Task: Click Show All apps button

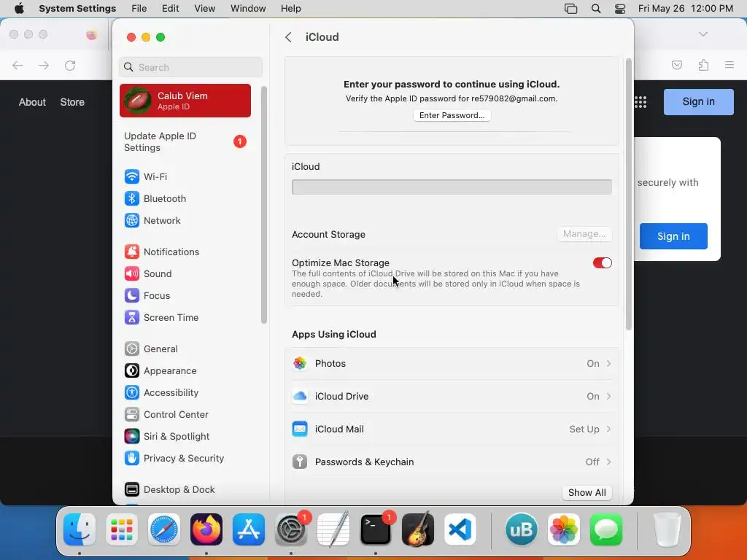Action: (x=587, y=492)
